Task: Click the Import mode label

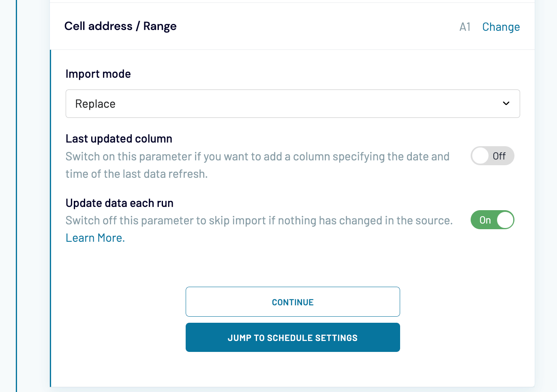Action: click(98, 74)
